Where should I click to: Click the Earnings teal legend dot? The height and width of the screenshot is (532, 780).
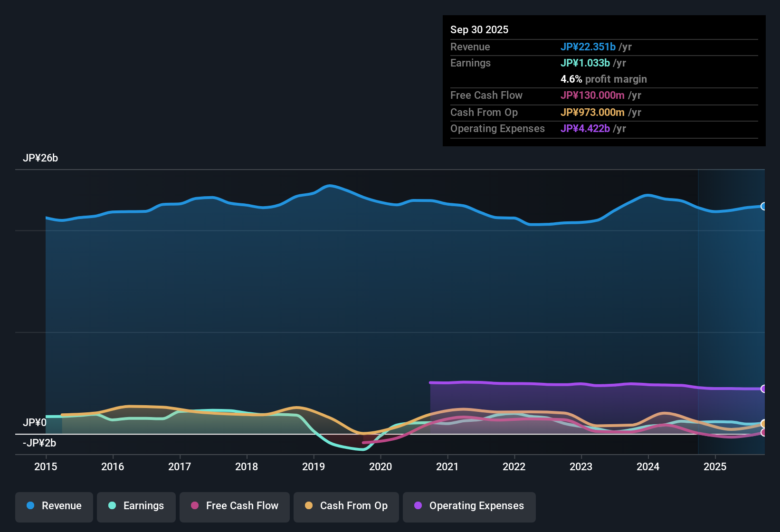(112, 506)
